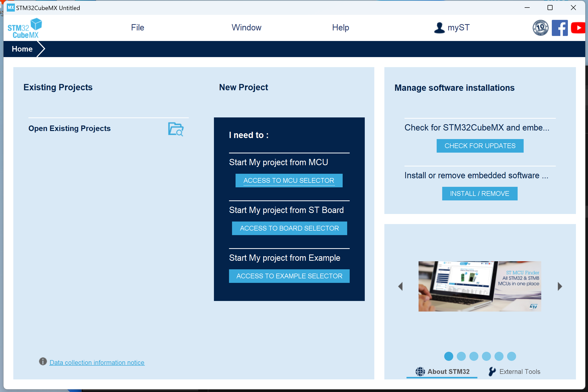This screenshot has height=392, width=588.
Task: Click the 'Manage software installations' heading
Action: tap(455, 88)
